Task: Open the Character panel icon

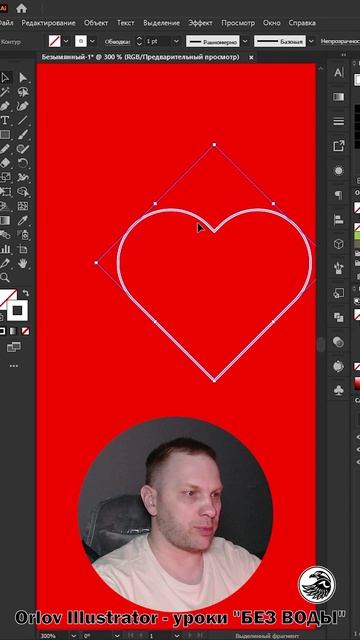Action: point(338,73)
